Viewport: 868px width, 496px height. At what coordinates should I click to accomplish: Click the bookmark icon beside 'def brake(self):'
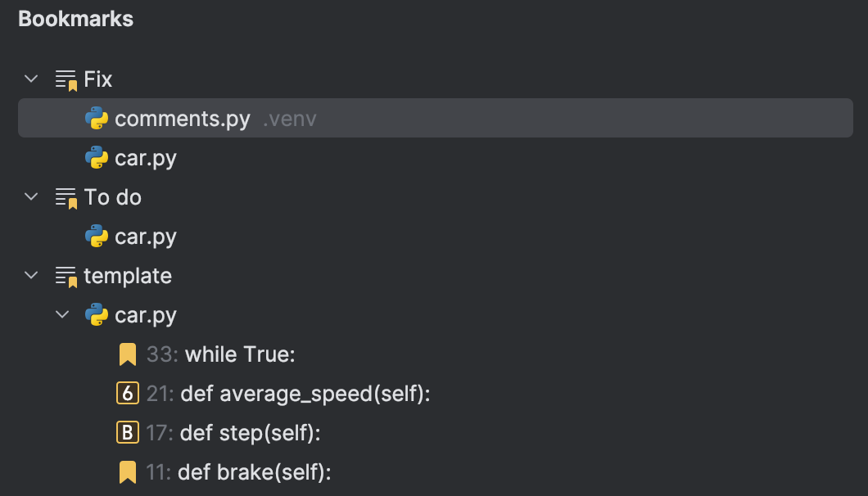point(127,472)
